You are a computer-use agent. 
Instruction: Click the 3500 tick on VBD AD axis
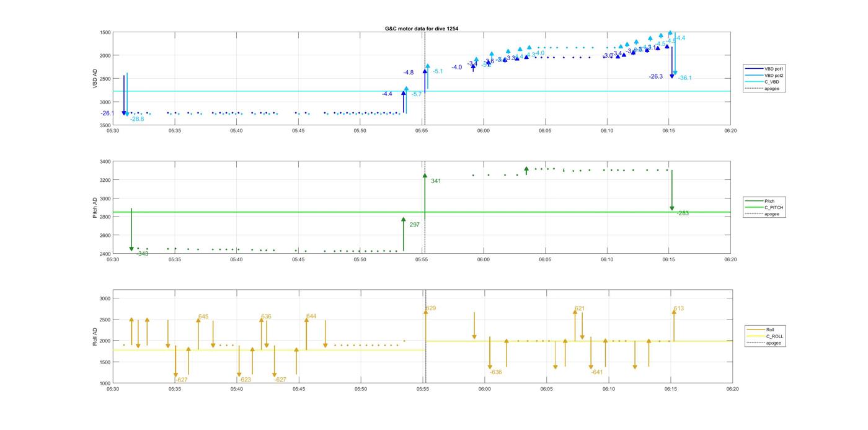pyautogui.click(x=105, y=125)
